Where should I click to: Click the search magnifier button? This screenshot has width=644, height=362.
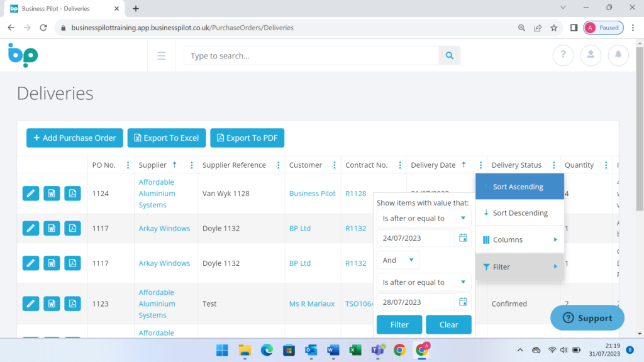click(449, 56)
